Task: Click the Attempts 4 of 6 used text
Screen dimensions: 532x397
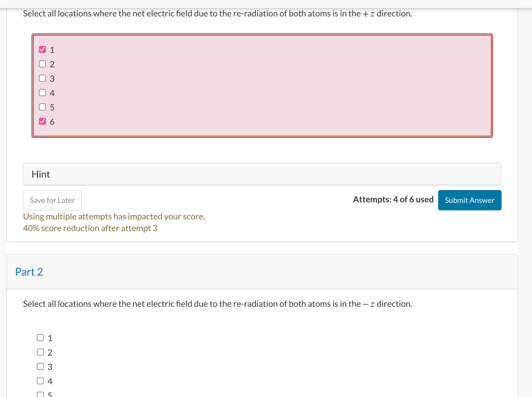Action: click(x=393, y=199)
